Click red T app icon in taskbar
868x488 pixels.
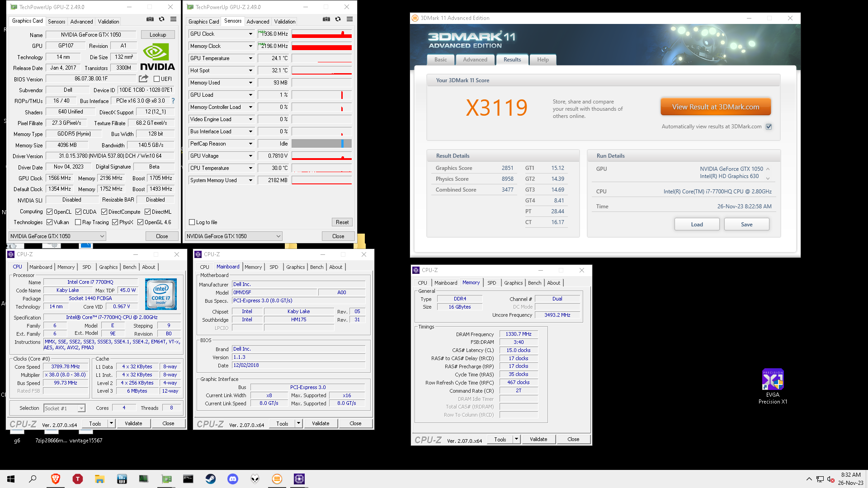pos(78,479)
